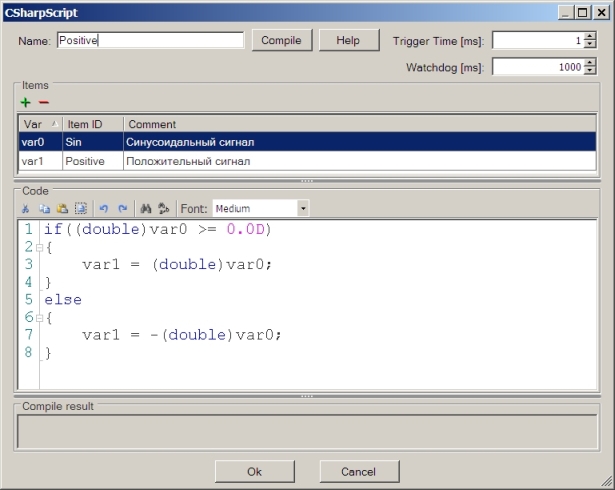Place cursor on 'var1 = (double)var0;' line 3
The image size is (615, 490).
177,264
